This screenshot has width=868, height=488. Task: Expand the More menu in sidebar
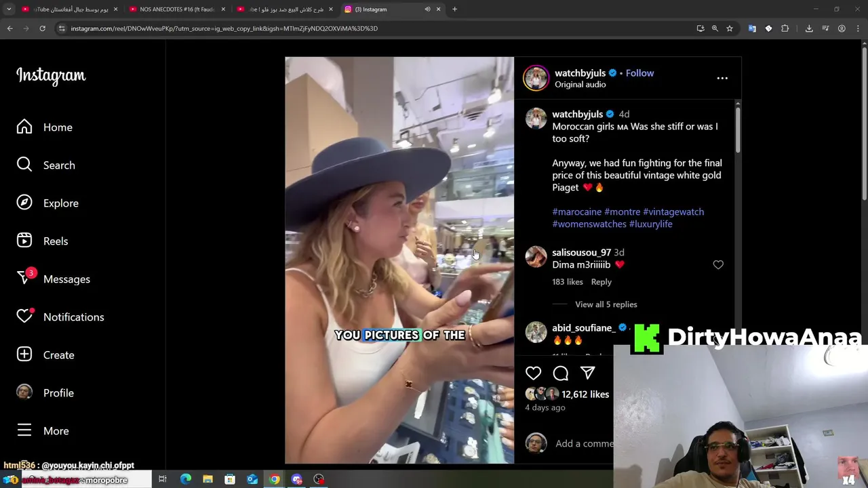(x=43, y=431)
